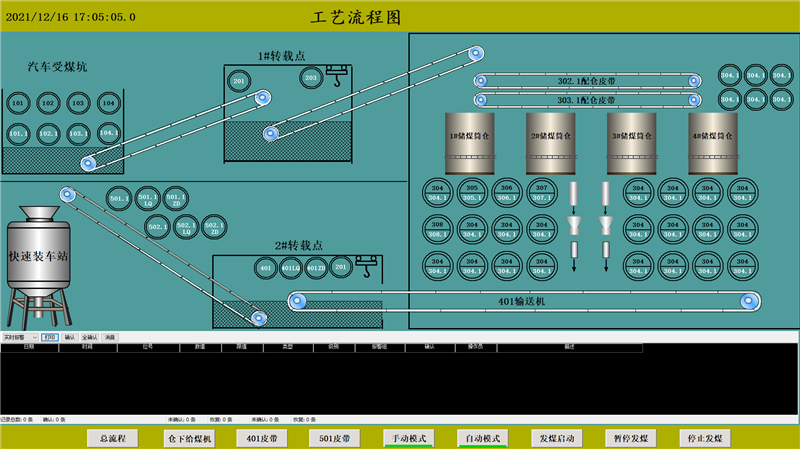Click the 401输送机 conveyor right pulley
Viewport: 800px width, 449px height.
[x=746, y=301]
